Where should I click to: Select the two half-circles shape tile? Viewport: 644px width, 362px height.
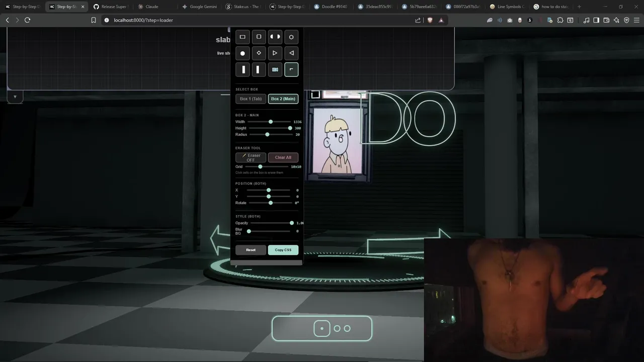pos(275,37)
